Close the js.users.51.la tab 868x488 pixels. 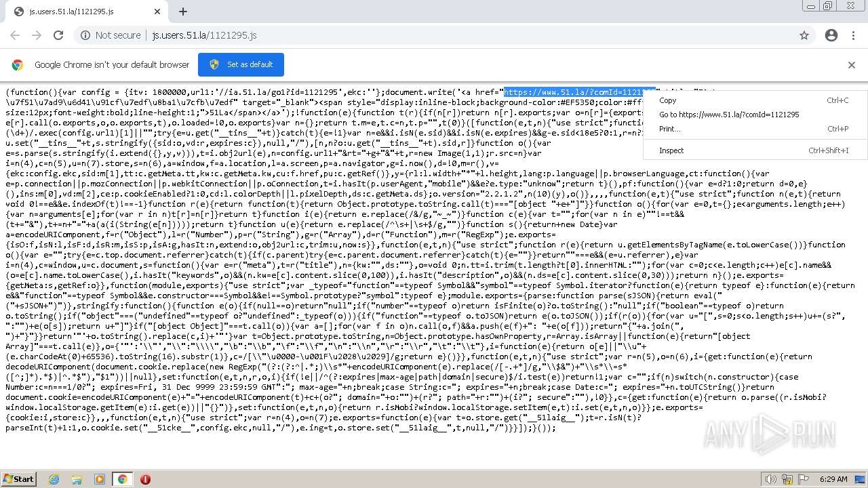[x=157, y=12]
